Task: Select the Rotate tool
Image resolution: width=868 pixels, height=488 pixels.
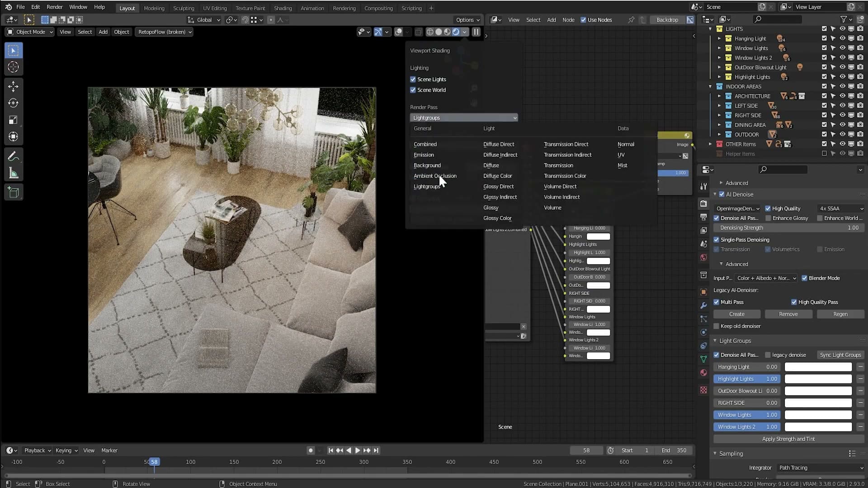Action: 13,103
